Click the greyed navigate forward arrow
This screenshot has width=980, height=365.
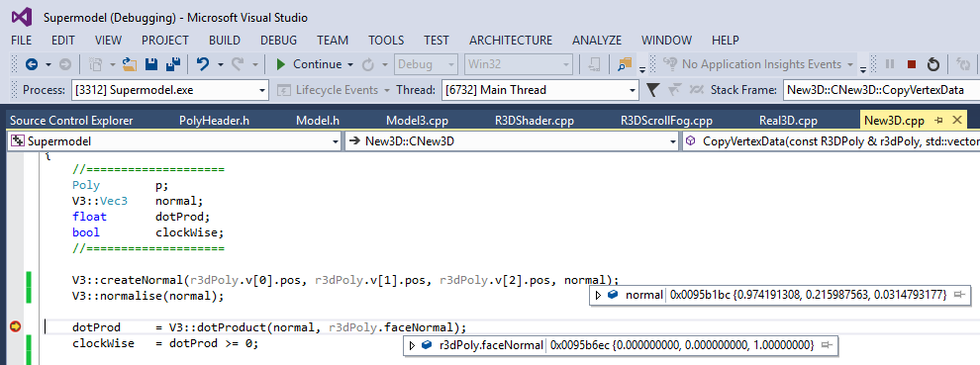point(64,63)
